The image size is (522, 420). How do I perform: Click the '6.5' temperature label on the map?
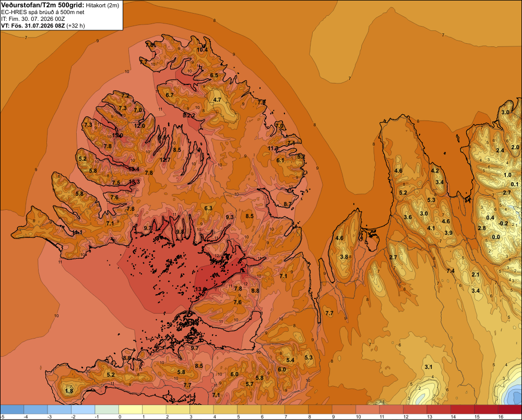tap(214, 75)
